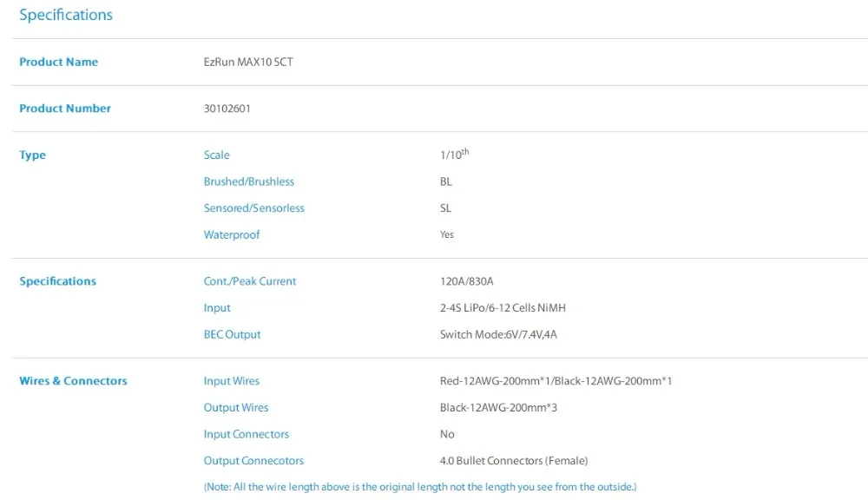Screen dimensions: 868x500
Task: Select the Brushed/Brushless label
Action: tap(248, 181)
